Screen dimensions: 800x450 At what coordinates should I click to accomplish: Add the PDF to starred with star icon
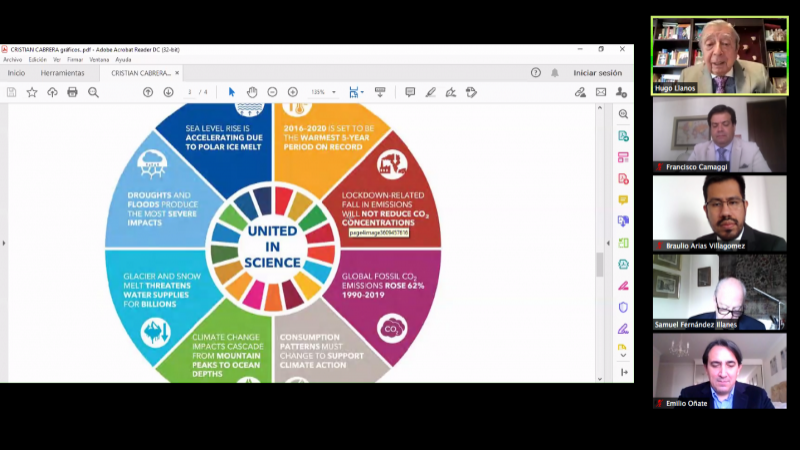tap(32, 92)
